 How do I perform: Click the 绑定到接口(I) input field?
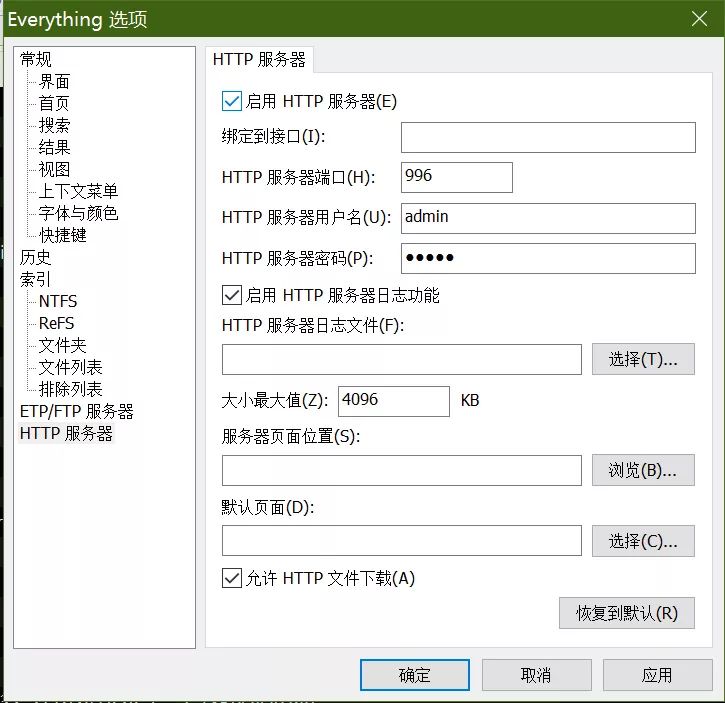click(548, 137)
